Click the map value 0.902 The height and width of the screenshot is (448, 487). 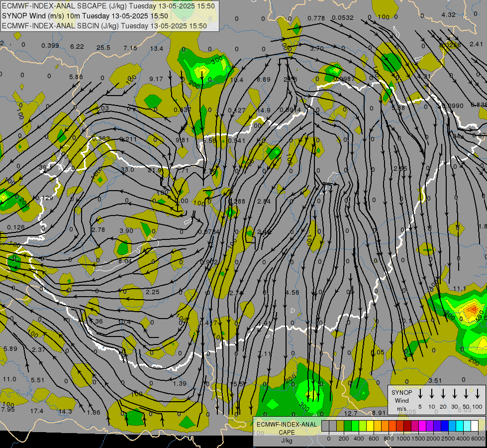(x=209, y=262)
